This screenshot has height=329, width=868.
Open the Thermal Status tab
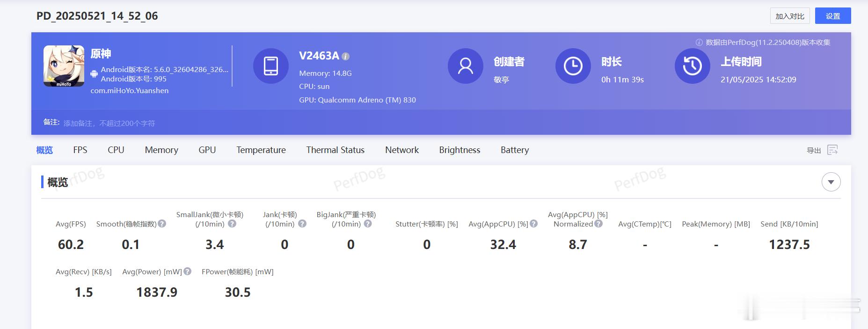click(x=336, y=150)
